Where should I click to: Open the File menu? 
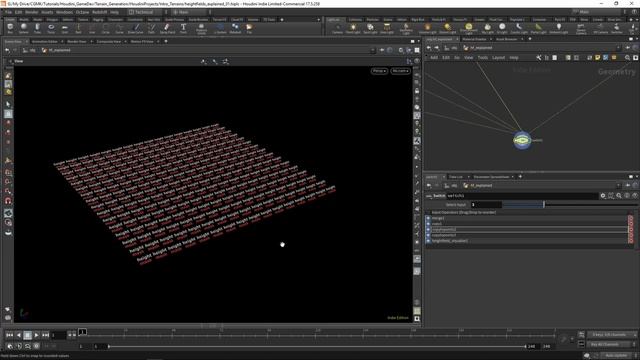tap(8, 12)
